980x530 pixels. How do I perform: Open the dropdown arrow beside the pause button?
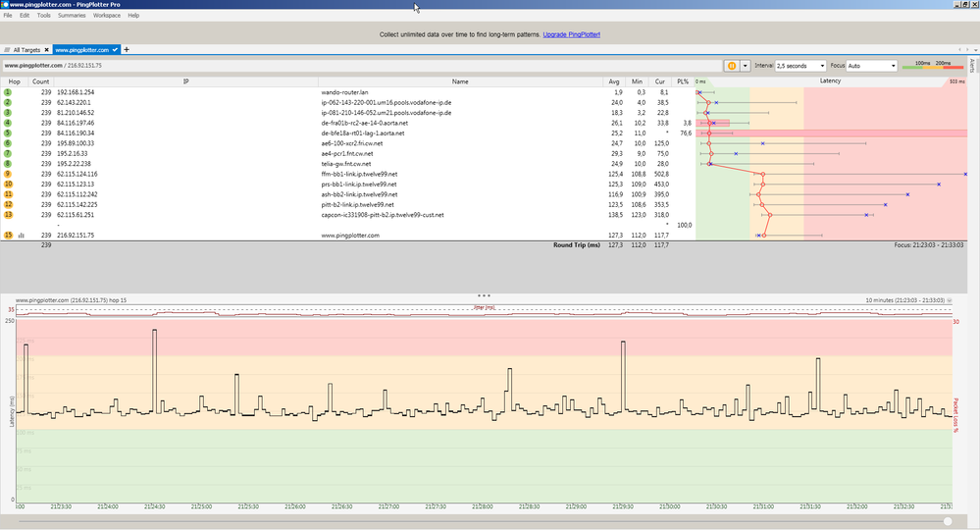coord(745,66)
